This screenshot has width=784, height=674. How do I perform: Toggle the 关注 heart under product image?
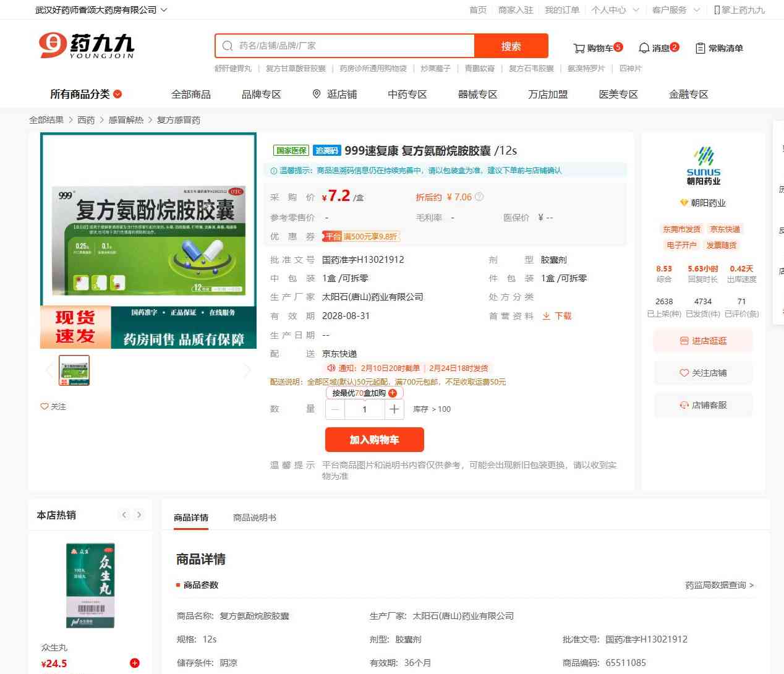click(x=45, y=406)
